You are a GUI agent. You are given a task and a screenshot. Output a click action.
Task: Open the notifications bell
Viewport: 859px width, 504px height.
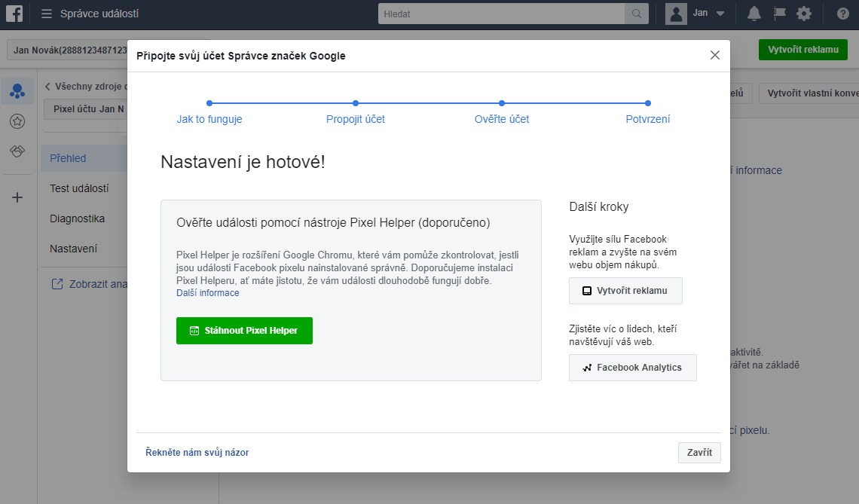[x=754, y=14]
